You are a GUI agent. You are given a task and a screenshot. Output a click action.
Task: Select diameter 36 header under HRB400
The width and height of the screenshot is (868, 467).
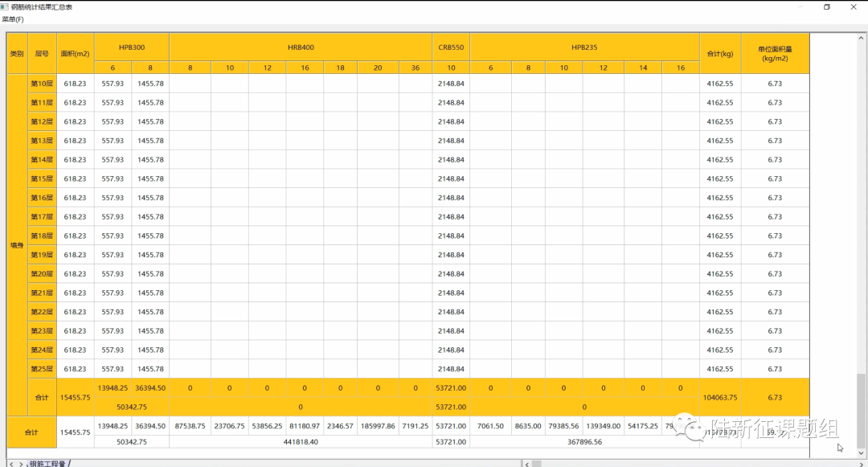[x=416, y=68]
